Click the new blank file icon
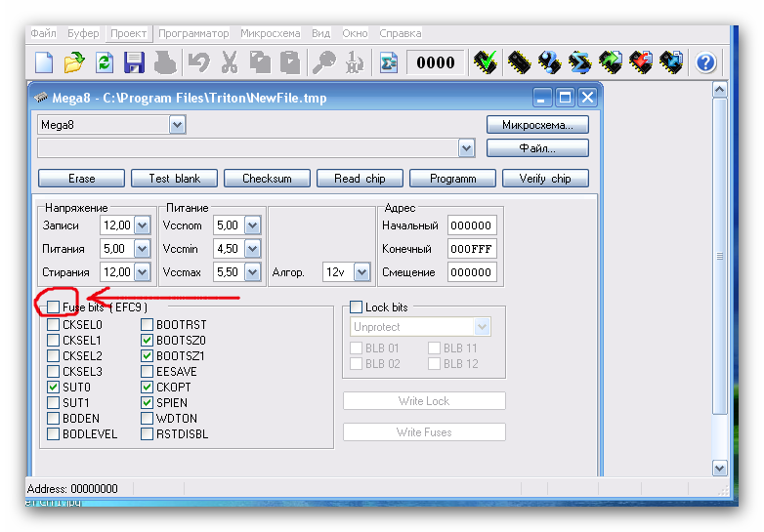The image size is (764, 532). click(x=44, y=62)
